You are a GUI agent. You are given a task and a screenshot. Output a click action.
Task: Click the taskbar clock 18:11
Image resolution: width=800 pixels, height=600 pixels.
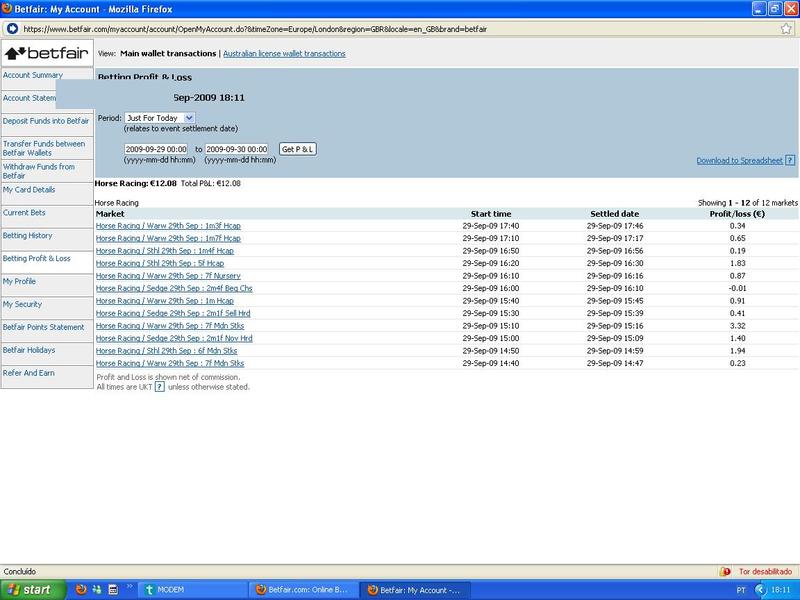[x=780, y=590]
